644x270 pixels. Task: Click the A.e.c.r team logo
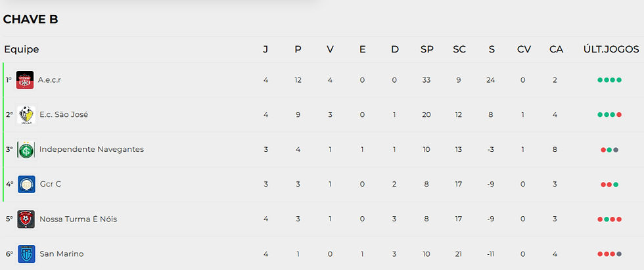(25, 80)
